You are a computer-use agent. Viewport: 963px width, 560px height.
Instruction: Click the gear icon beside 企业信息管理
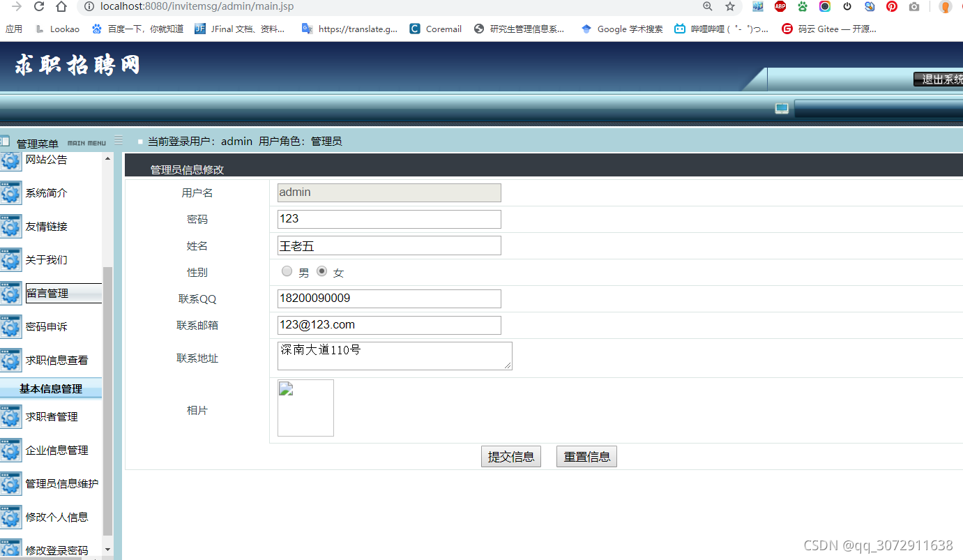[x=10, y=451]
